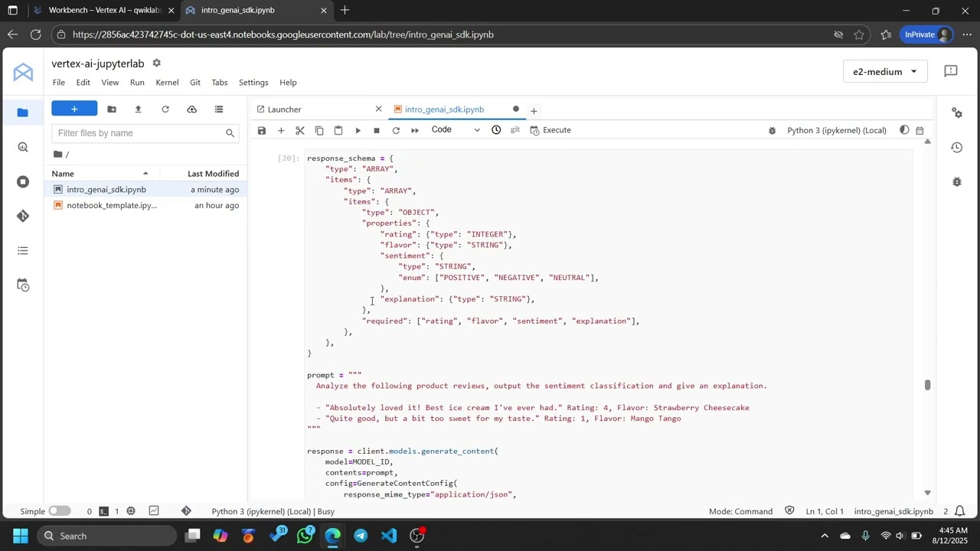Open the File menu

click(59, 83)
